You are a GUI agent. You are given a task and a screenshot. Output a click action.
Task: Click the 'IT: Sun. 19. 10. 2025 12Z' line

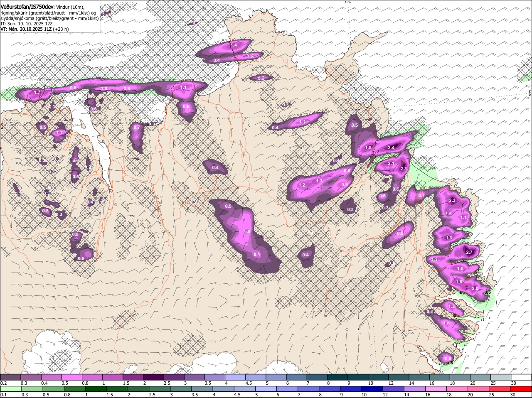pyautogui.click(x=27, y=24)
